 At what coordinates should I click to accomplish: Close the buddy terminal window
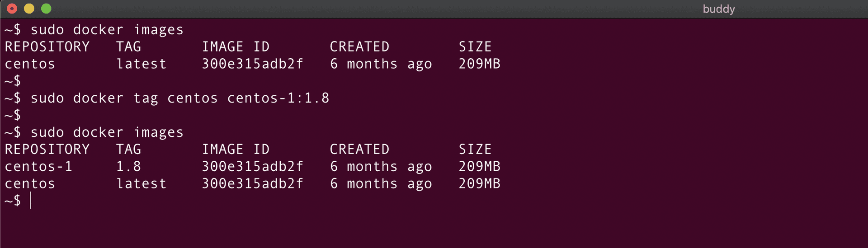12,9
